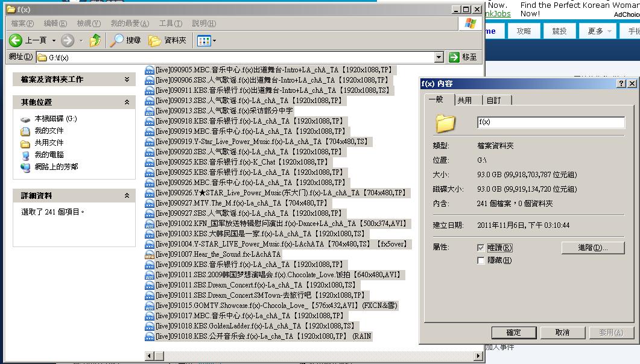Viewport: 640px width, 364px height.
Task: Click the Go (移至) green arrow icon
Action: pyautogui.click(x=454, y=57)
